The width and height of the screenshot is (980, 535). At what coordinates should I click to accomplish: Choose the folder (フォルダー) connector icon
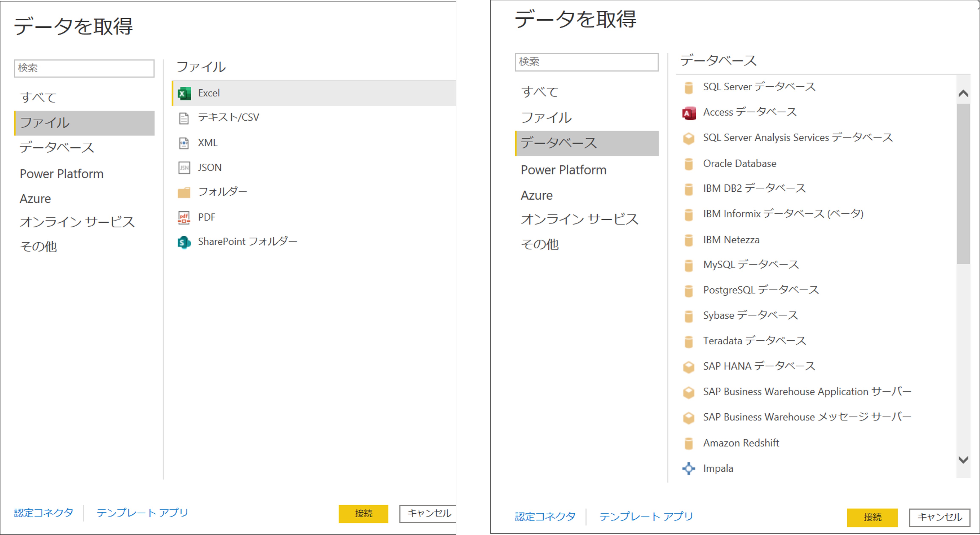pos(184,192)
